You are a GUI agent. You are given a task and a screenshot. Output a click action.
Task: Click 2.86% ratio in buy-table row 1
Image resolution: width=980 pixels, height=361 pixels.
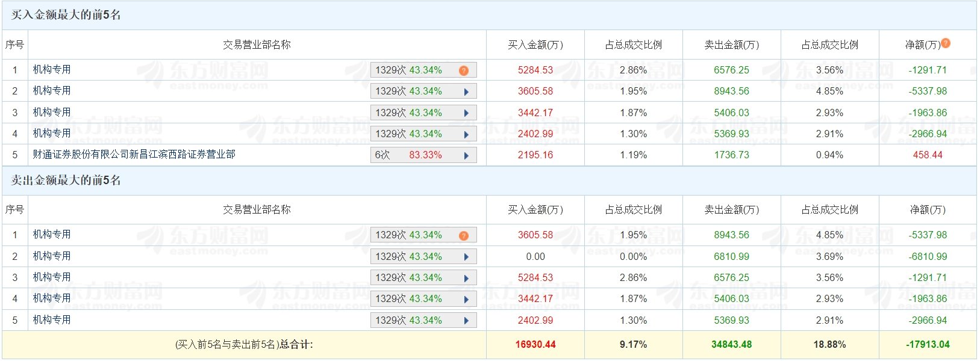(634, 70)
